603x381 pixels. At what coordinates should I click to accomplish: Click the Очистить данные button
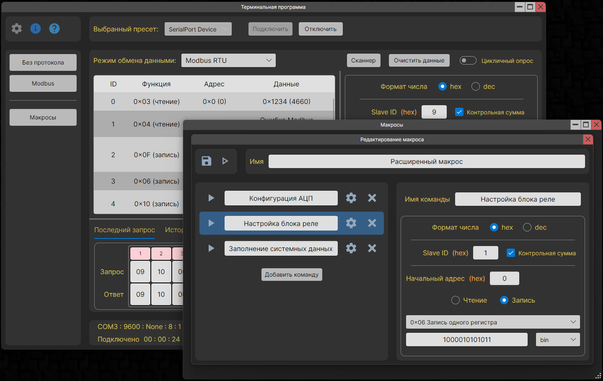pyautogui.click(x=419, y=60)
